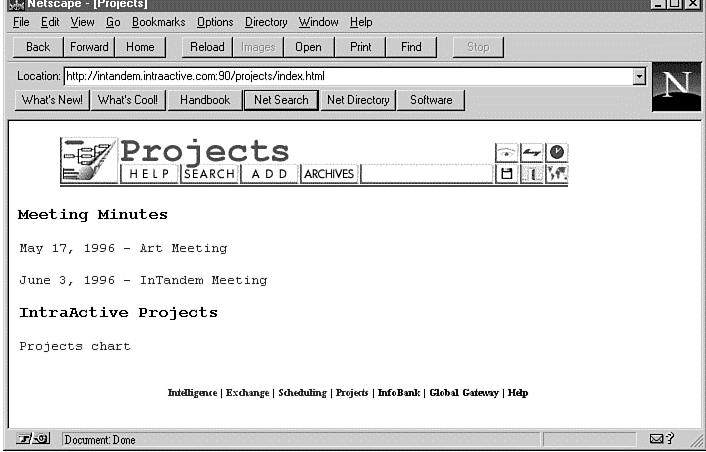Click the world map icon in banner

[557, 174]
